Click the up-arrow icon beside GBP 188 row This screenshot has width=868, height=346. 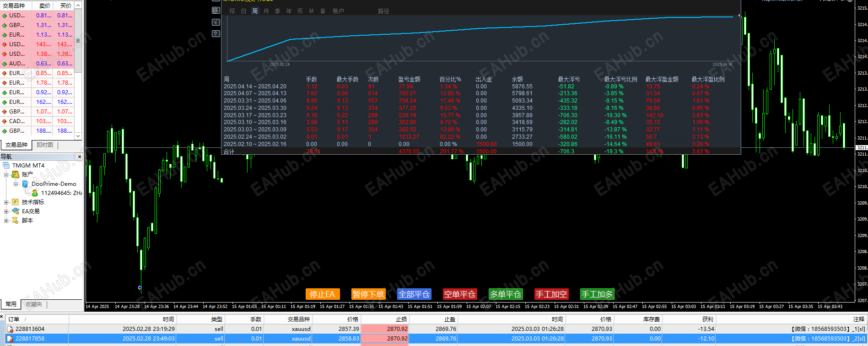5,131
